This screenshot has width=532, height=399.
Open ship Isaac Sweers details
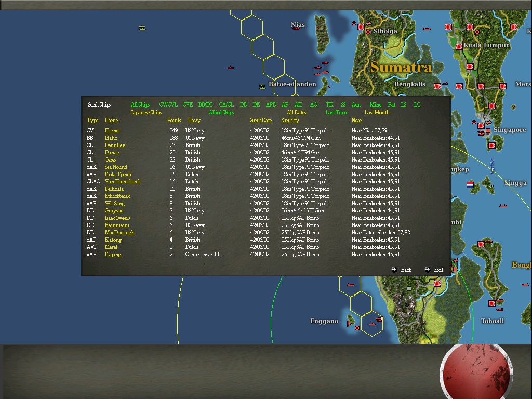click(117, 218)
